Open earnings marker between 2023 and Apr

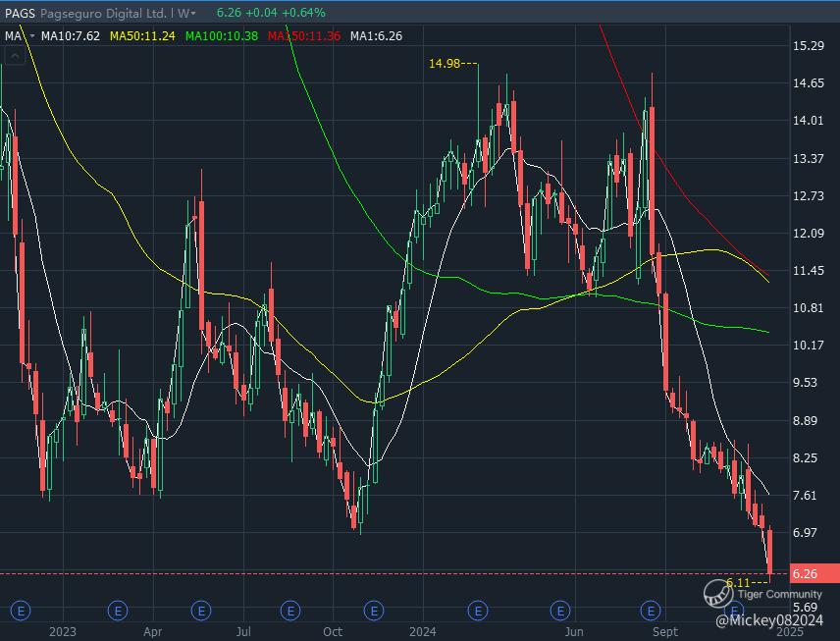[x=119, y=611]
